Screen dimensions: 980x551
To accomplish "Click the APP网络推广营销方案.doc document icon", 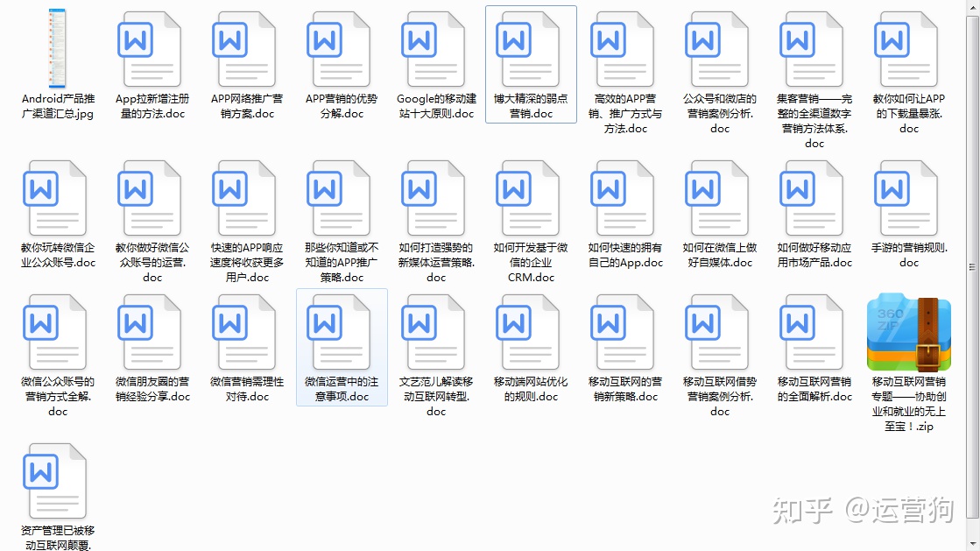I will [x=243, y=49].
